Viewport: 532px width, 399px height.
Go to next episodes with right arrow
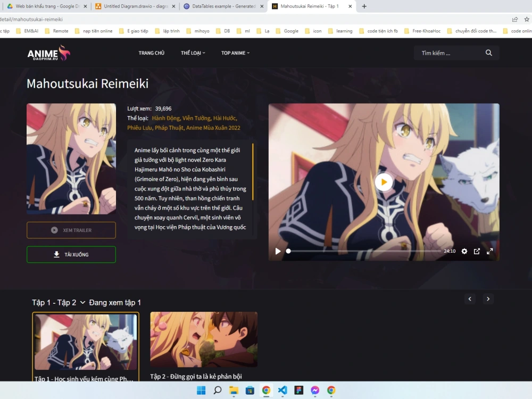click(x=488, y=299)
